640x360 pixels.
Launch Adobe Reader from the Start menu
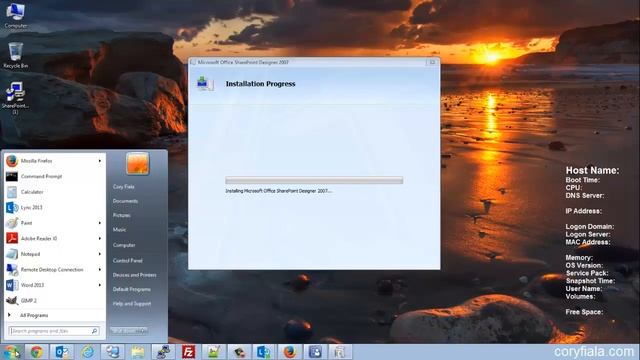click(54, 238)
